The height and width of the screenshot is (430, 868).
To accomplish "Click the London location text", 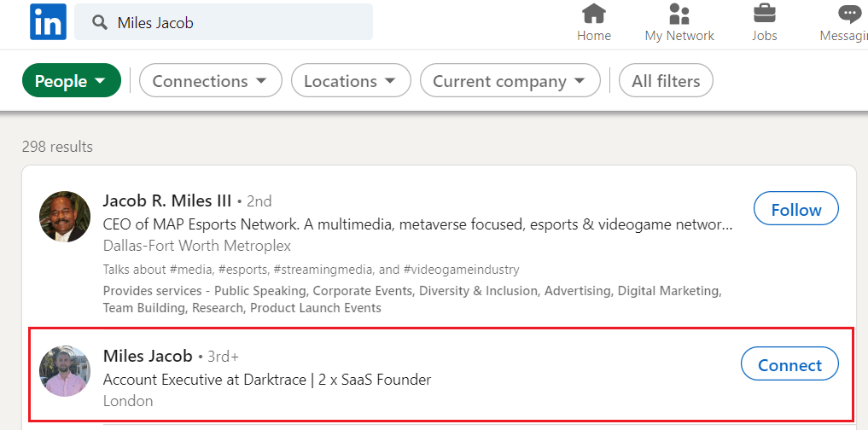I will point(128,401).
